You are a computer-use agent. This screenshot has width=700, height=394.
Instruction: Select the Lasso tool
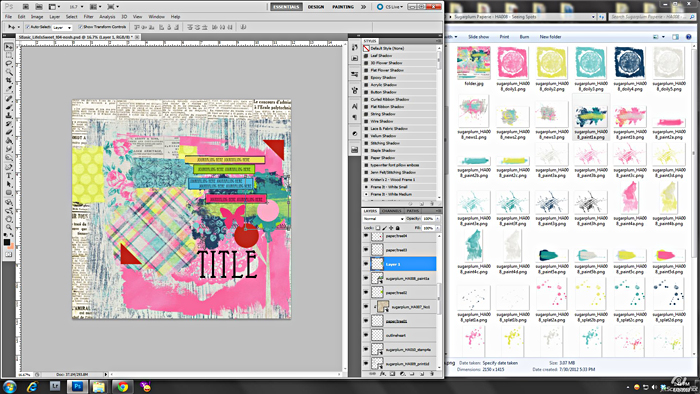click(x=8, y=63)
